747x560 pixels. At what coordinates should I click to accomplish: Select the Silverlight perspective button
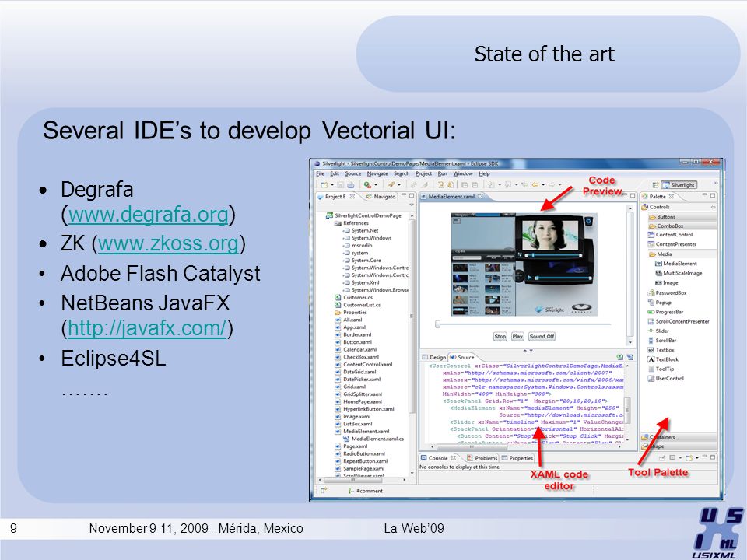(679, 185)
